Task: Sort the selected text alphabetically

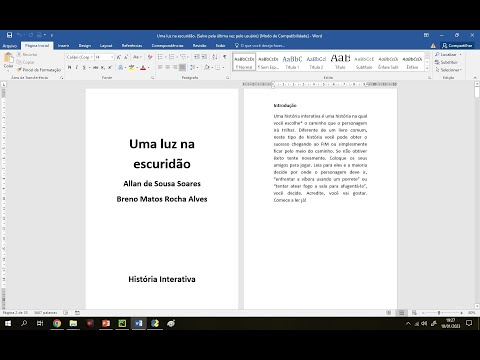Action: click(x=215, y=57)
